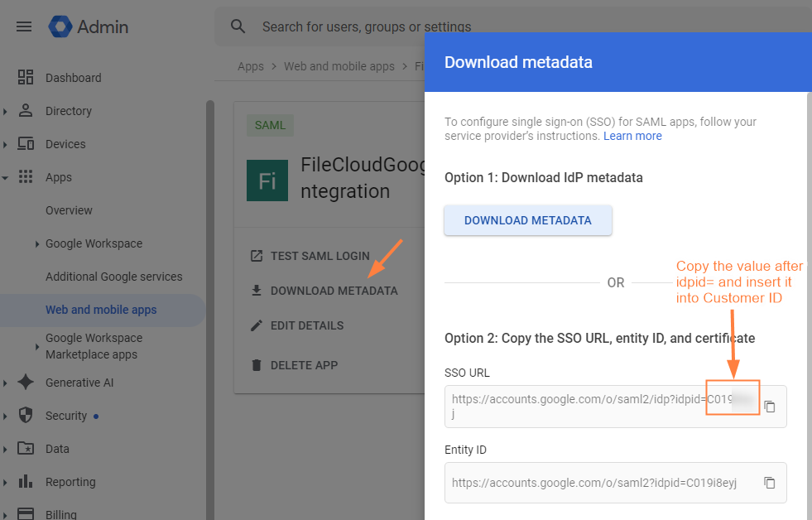
Task: Click the Google Admin logo
Action: click(x=61, y=26)
